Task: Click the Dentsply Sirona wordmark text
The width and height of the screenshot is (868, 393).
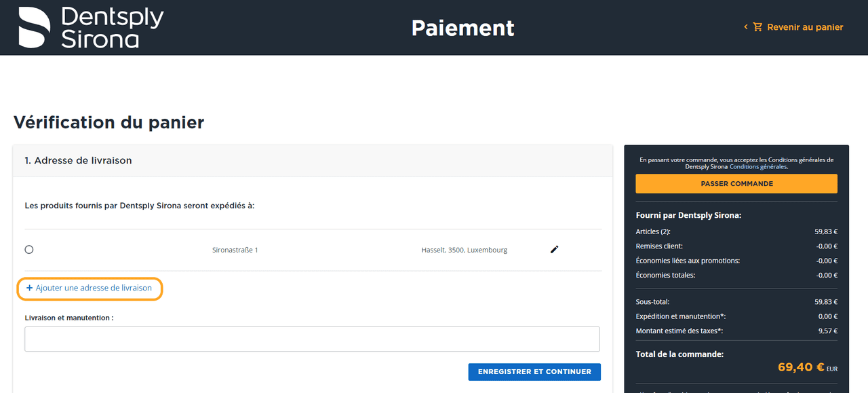Action: click(112, 28)
